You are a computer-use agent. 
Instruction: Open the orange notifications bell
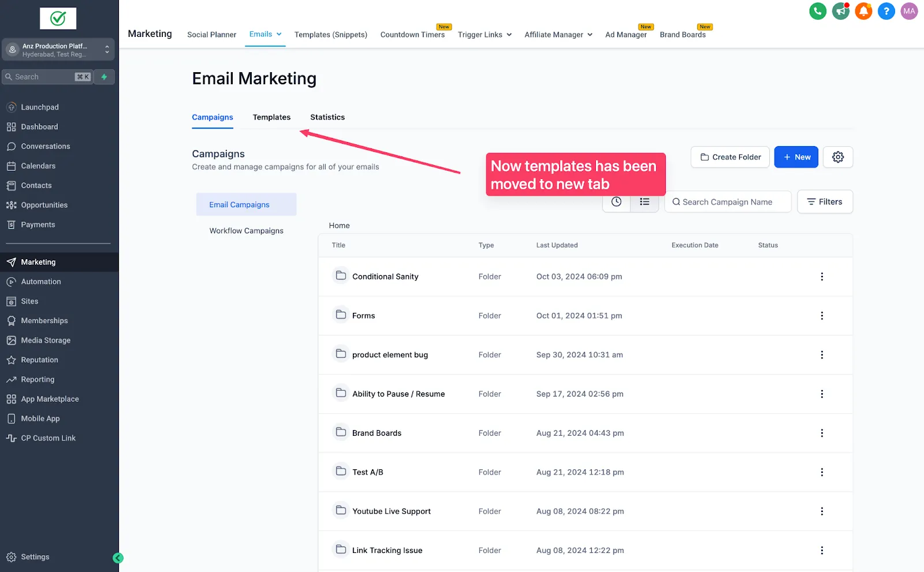pyautogui.click(x=863, y=11)
